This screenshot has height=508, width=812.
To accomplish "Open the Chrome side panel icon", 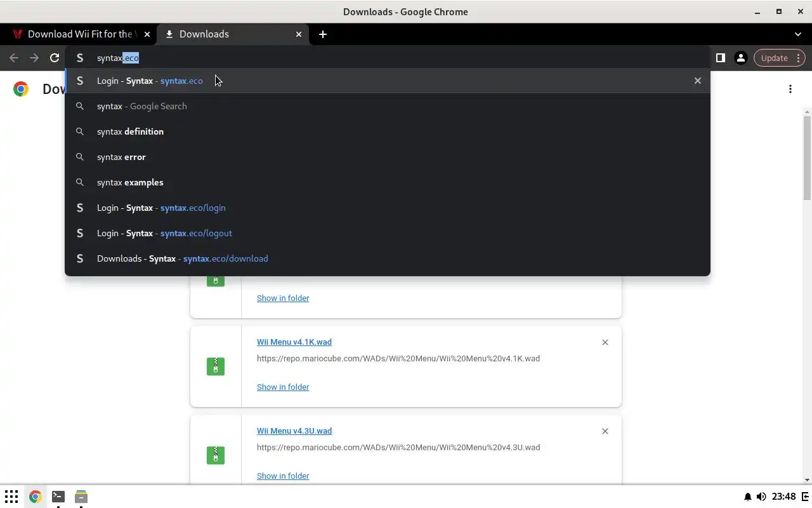I will point(721,58).
